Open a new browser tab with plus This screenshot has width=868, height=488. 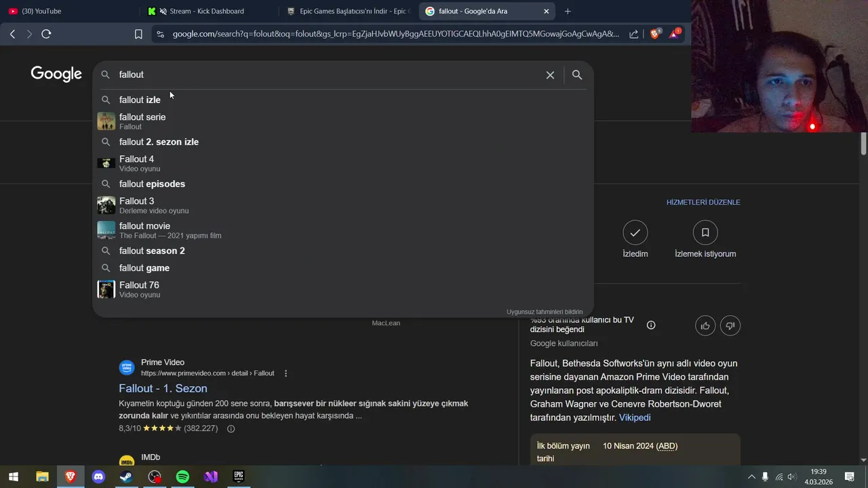pyautogui.click(x=568, y=11)
